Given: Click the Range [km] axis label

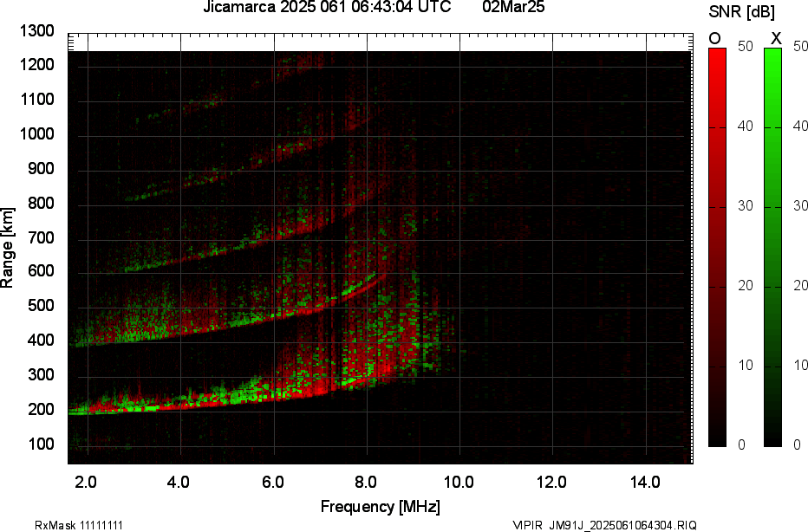Looking at the screenshot, I should point(7,248).
